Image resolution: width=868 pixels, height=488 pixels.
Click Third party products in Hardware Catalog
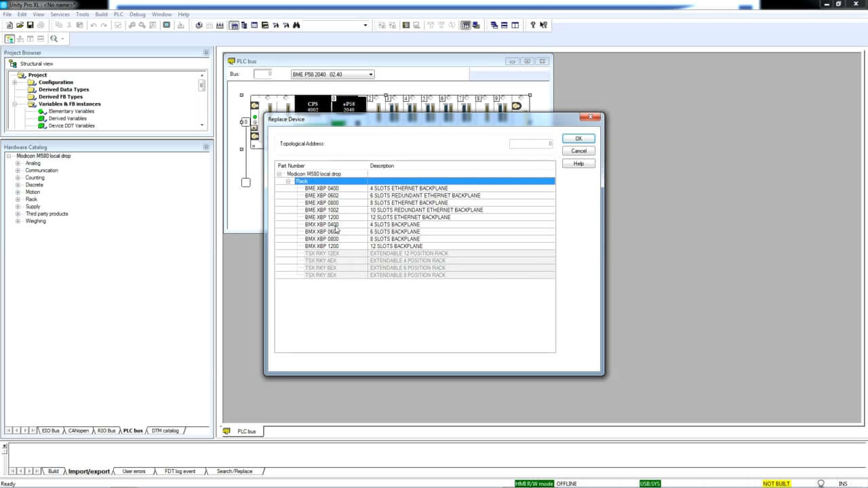pyautogui.click(x=47, y=214)
